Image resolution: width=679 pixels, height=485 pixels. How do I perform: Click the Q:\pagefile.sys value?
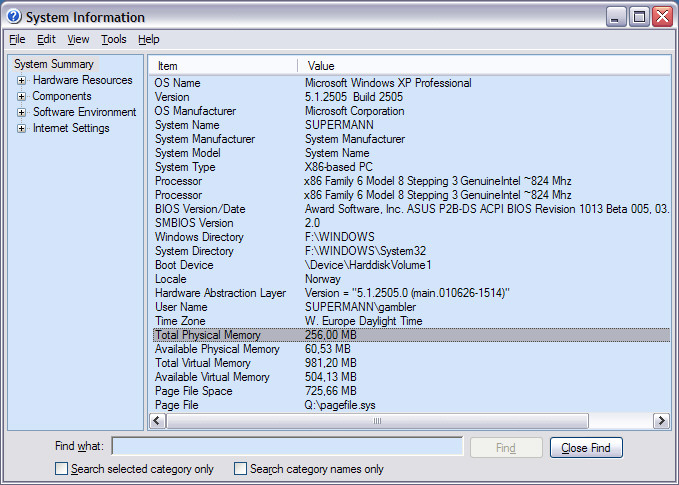tap(340, 405)
